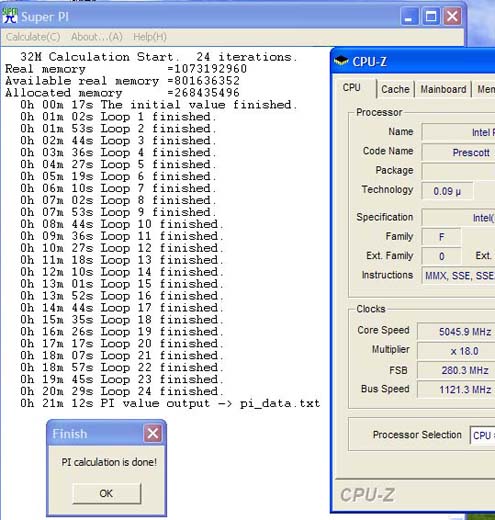The width and height of the screenshot is (495, 520).
Task: Click the Code Name Prescott field
Action: click(458, 152)
